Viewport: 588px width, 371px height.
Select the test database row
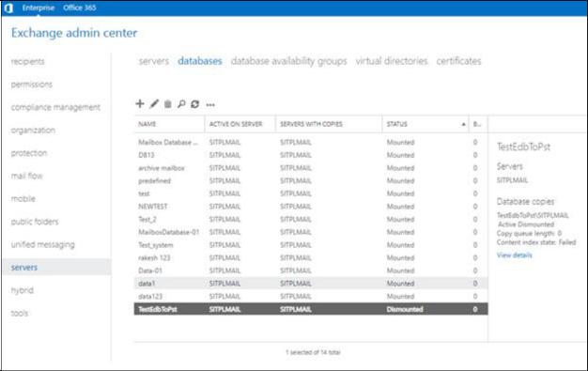click(311, 193)
